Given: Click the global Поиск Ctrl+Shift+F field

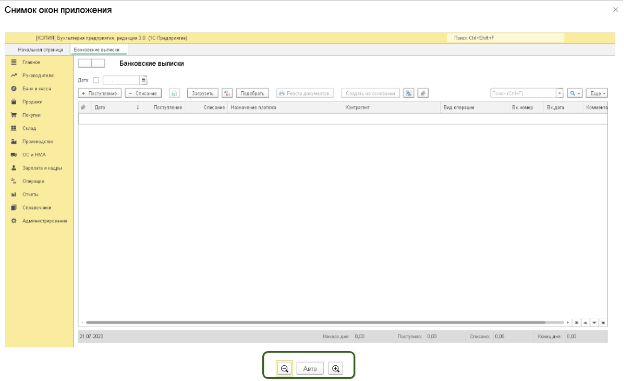Looking at the screenshot, I should (x=505, y=38).
